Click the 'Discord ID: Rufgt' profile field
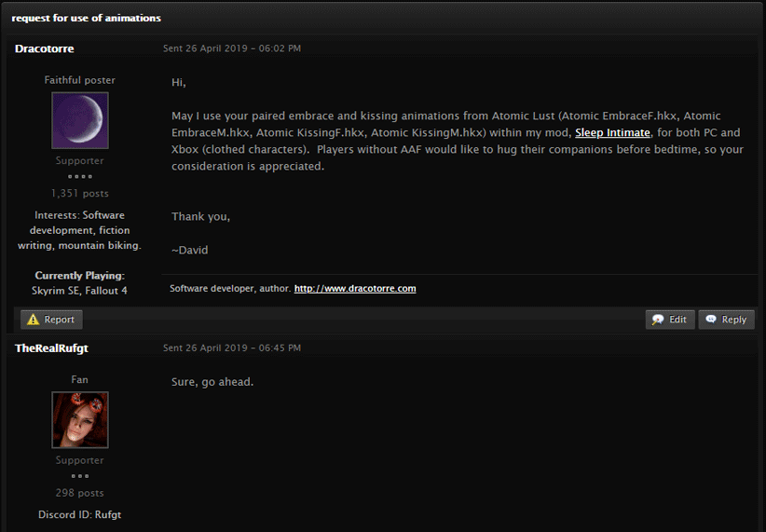This screenshot has width=766, height=532. pyautogui.click(x=80, y=514)
